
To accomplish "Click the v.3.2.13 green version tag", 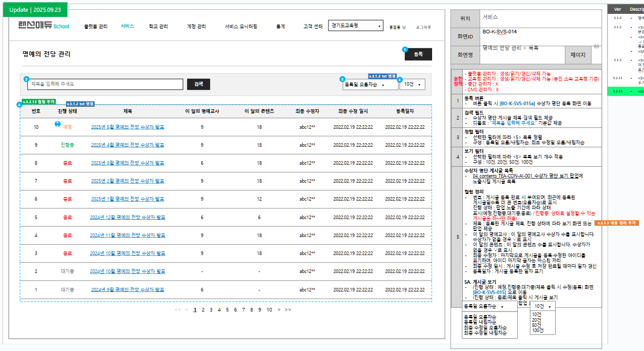I will point(38,102).
